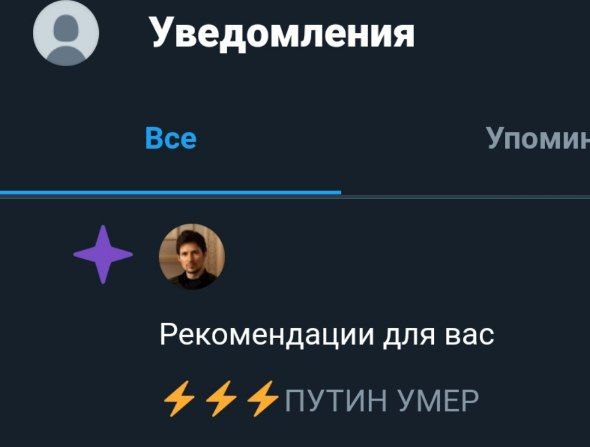
Task: Open the default gray profile avatar
Action: 66,33
